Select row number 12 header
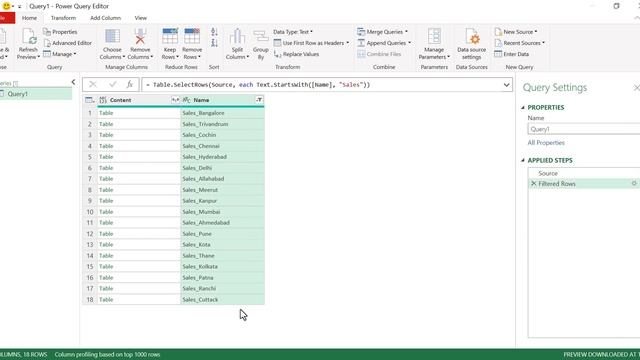Viewport: 640px width, 360px height. click(x=90, y=234)
